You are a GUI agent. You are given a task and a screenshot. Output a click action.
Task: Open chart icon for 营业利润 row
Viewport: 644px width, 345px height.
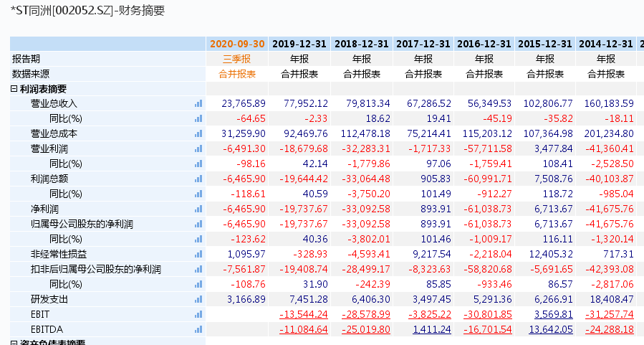198,149
